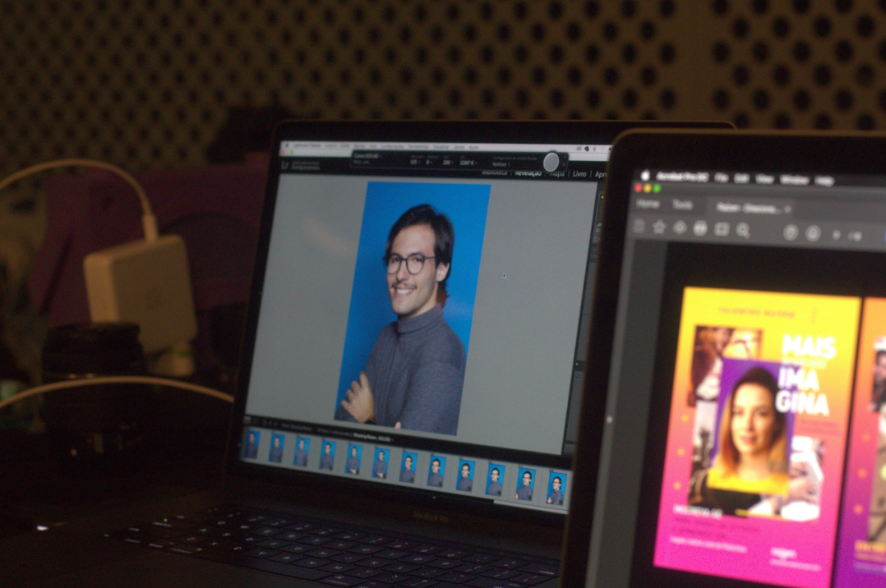Open the Canon camera name dropdown in tether bar
886x588 pixels.
(367, 156)
